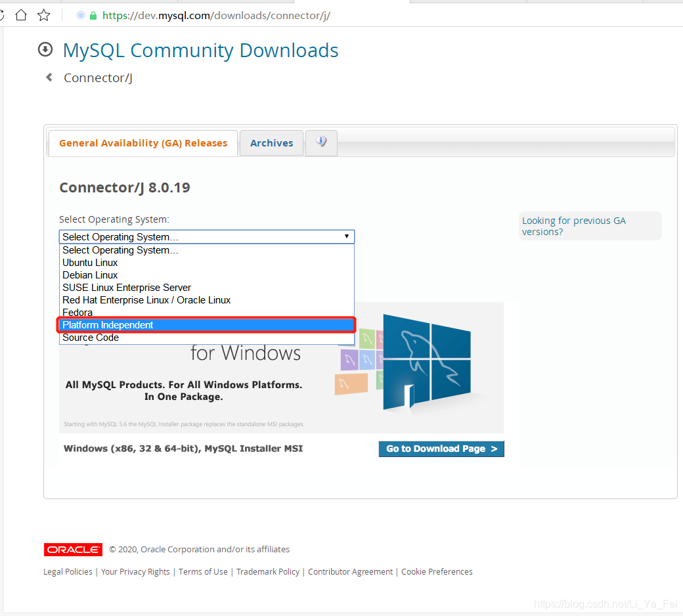Click the green padlock security icon

pos(93,16)
